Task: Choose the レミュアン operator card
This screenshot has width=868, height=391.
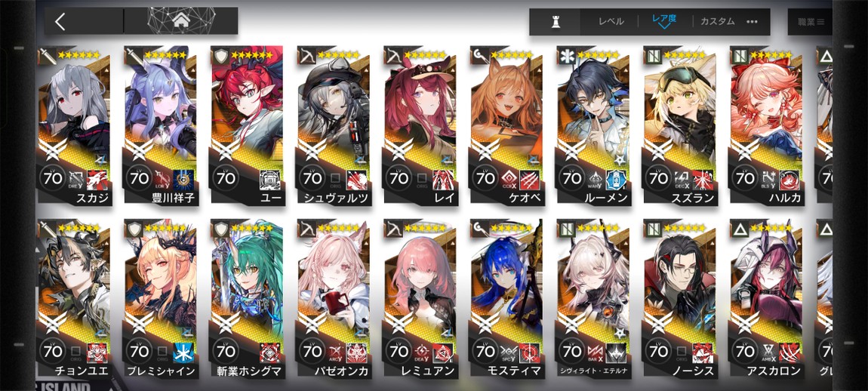Action: point(419,299)
